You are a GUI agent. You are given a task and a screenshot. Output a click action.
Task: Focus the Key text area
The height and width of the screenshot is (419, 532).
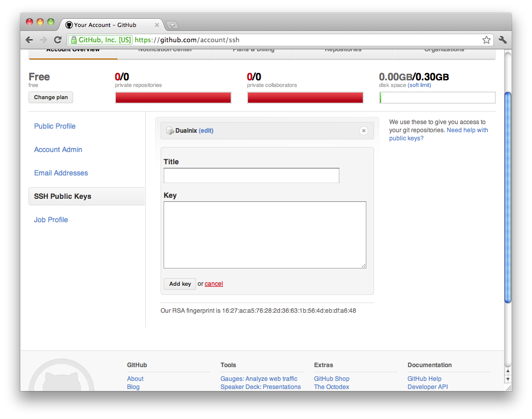point(265,235)
